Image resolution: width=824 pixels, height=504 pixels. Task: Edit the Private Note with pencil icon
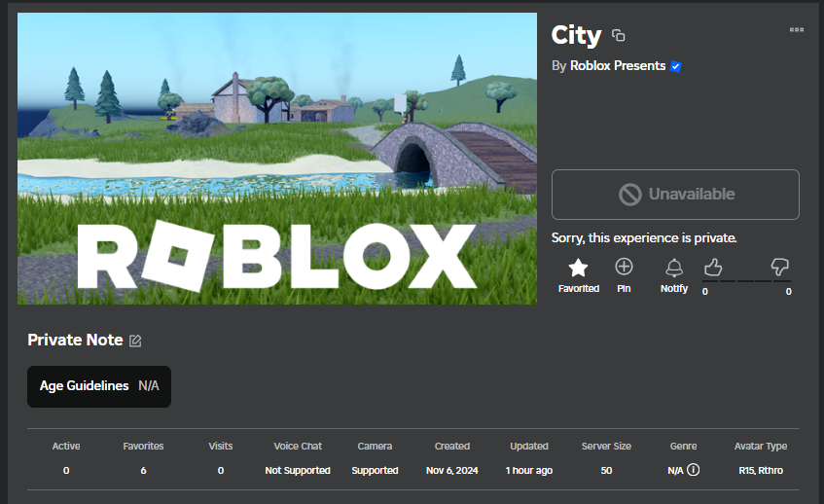click(135, 341)
